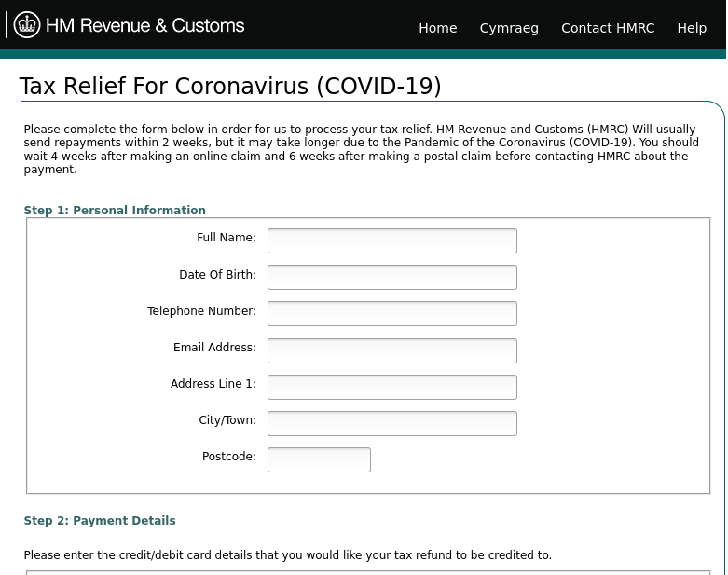The image size is (728, 575).
Task: Click into the Email Address field
Action: pos(392,350)
